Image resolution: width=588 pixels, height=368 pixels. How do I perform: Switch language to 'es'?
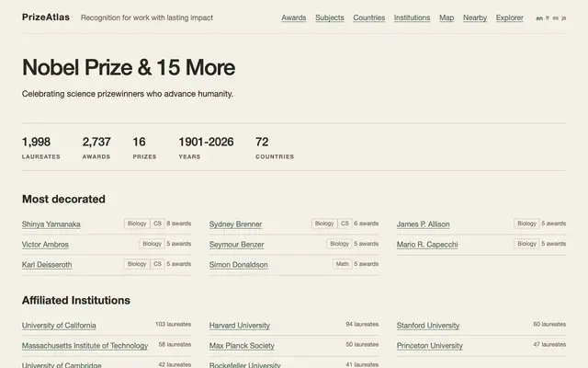[x=555, y=18]
